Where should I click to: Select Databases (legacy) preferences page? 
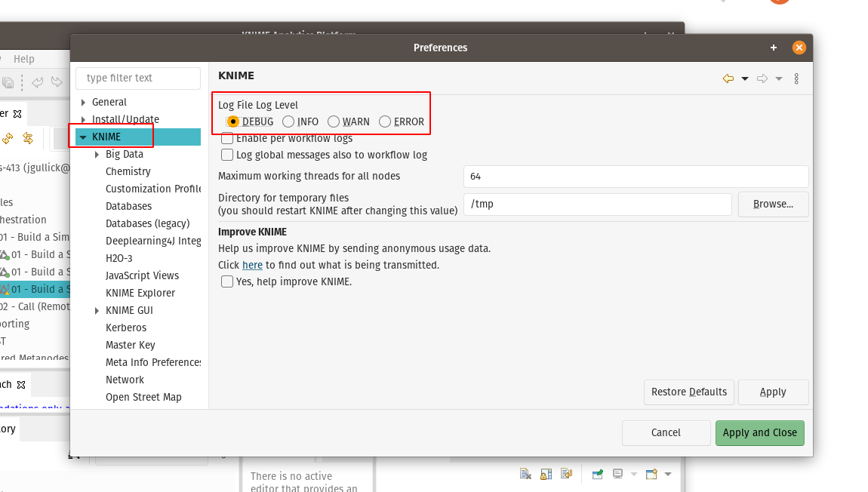click(x=148, y=223)
